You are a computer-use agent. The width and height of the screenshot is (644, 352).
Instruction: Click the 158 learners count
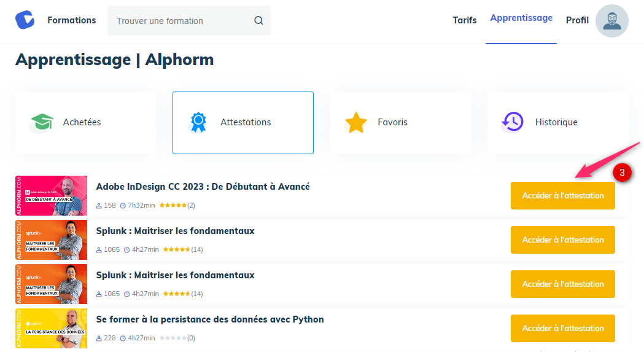pos(110,205)
